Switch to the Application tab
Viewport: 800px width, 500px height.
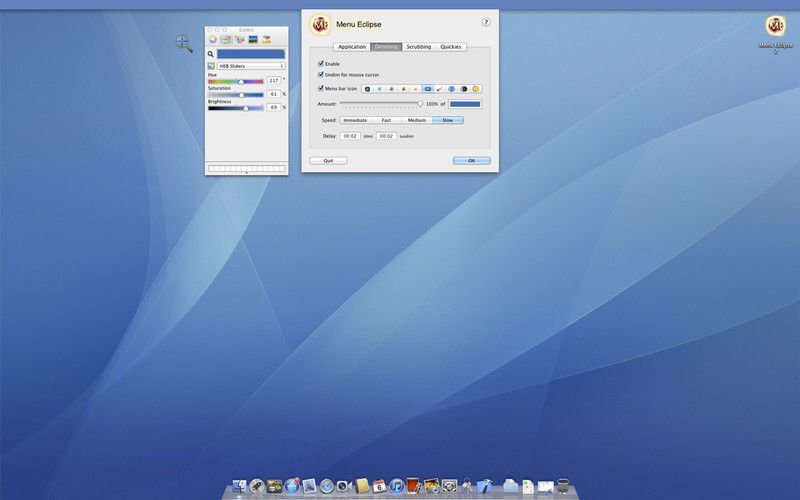pos(352,47)
